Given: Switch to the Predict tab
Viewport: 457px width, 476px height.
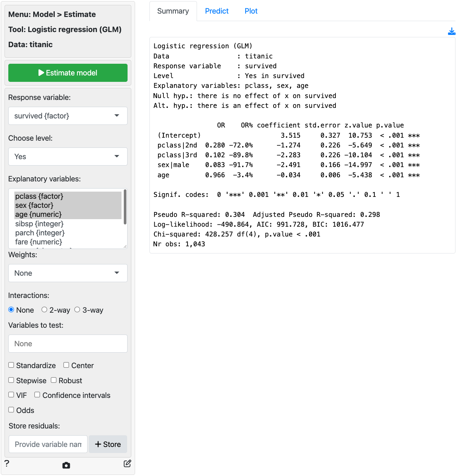Looking at the screenshot, I should (x=217, y=11).
